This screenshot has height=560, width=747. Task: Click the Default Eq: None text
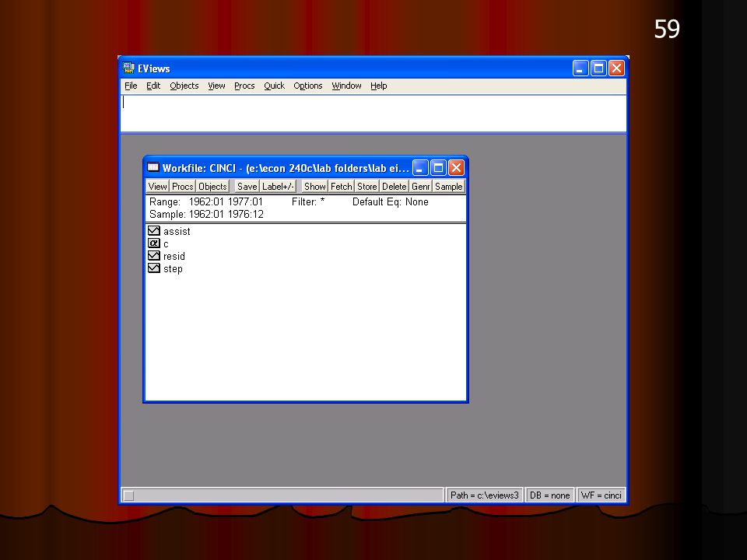[x=390, y=202]
